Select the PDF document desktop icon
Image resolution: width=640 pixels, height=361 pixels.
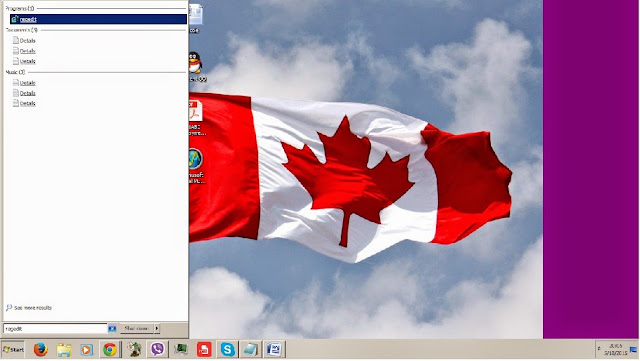tap(196, 111)
